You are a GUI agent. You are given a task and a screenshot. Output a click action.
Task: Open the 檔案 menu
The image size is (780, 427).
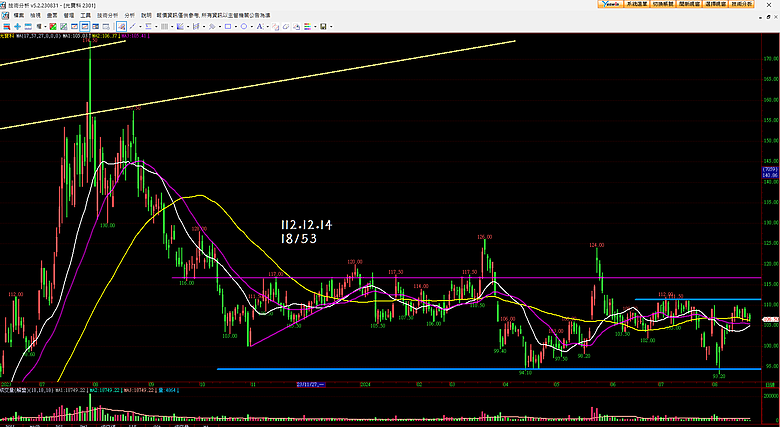[x=19, y=15]
